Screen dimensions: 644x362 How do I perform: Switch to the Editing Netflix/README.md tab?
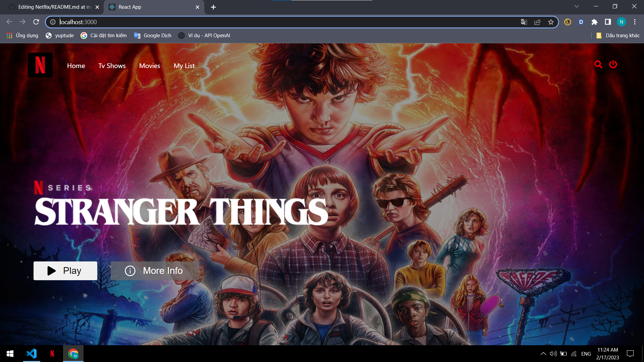[54, 7]
